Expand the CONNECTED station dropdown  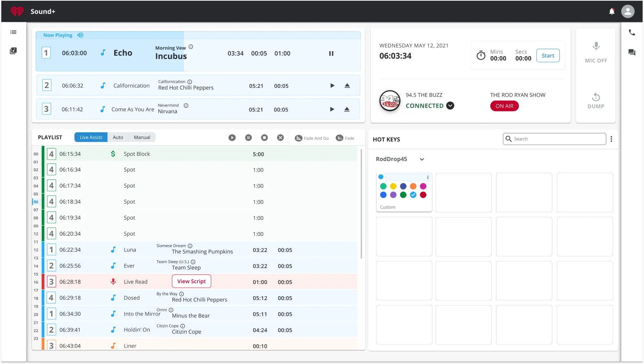(x=450, y=106)
